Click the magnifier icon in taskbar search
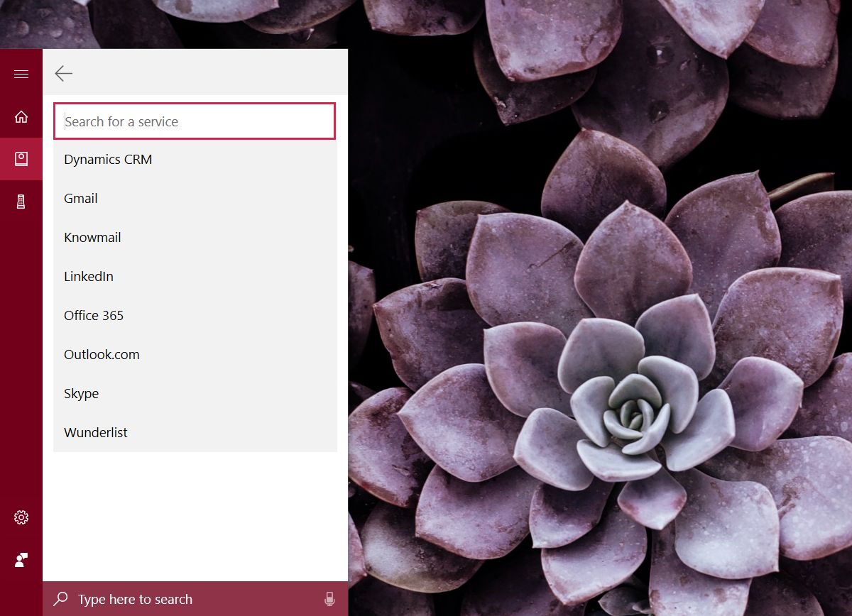 pos(61,599)
